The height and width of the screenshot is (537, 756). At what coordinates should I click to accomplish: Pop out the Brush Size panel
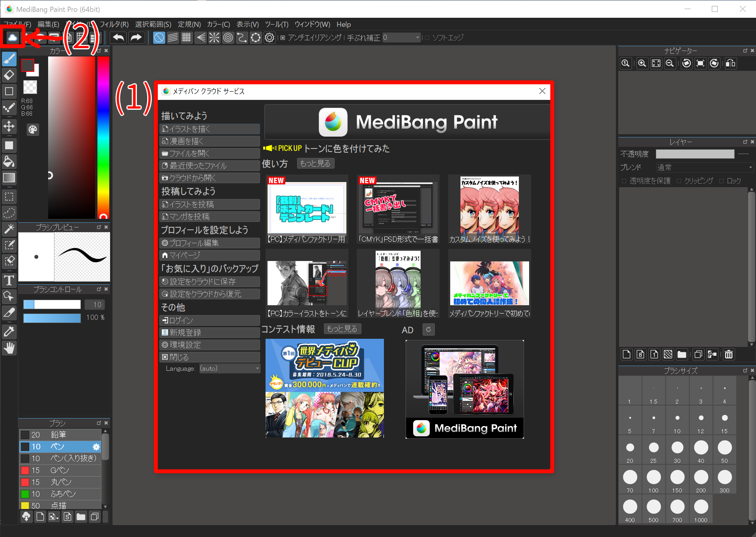[x=745, y=370]
